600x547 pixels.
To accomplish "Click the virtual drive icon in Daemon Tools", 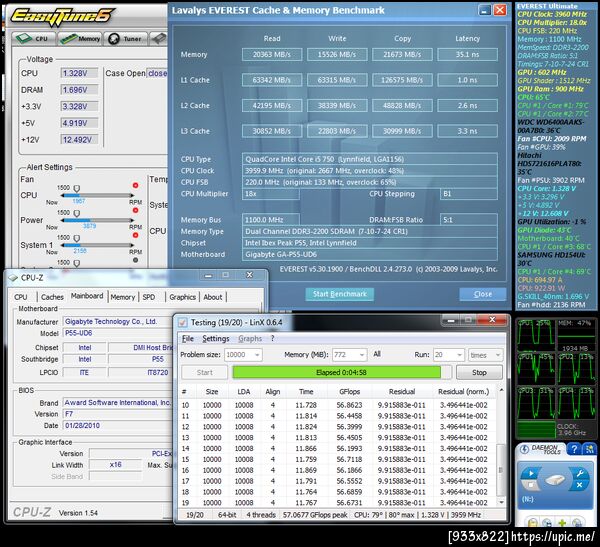I will [555, 479].
